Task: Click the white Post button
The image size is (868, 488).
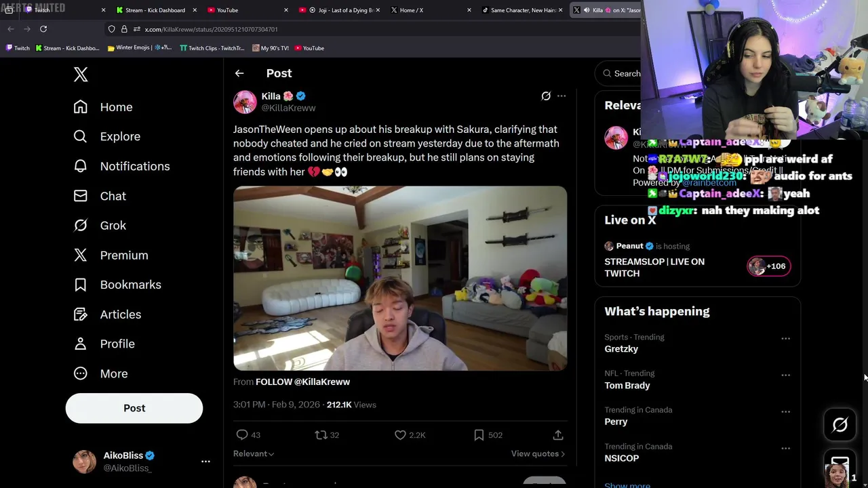Action: (x=134, y=408)
